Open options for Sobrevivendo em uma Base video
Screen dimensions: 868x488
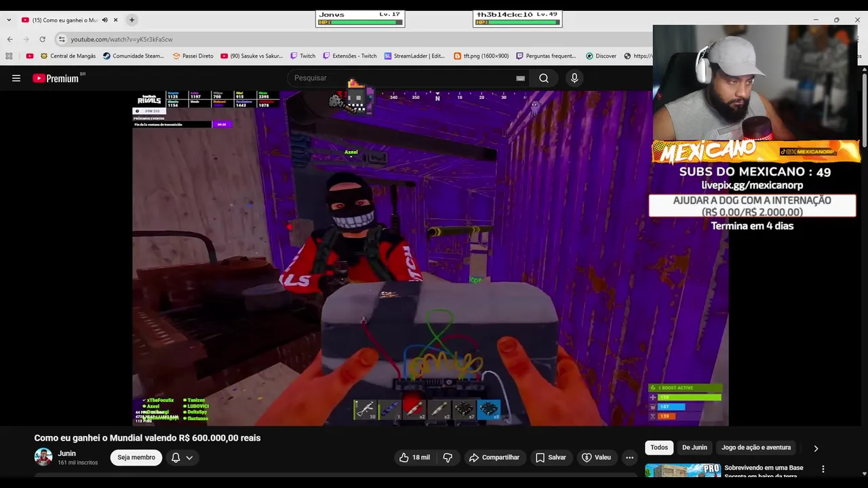823,469
